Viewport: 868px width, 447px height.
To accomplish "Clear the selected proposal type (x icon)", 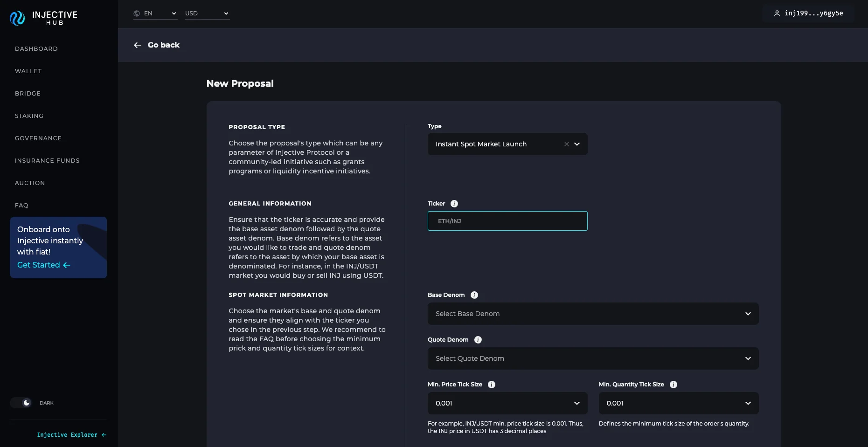I will click(x=567, y=144).
